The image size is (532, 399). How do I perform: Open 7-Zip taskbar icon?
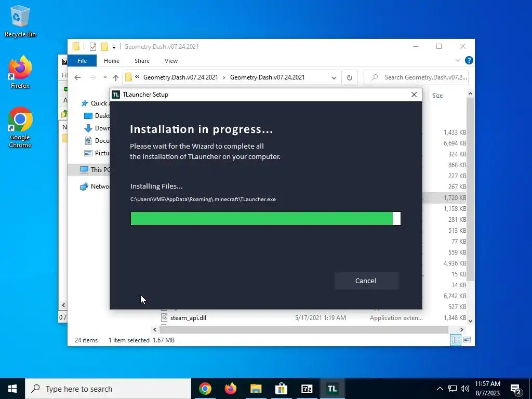click(x=307, y=389)
